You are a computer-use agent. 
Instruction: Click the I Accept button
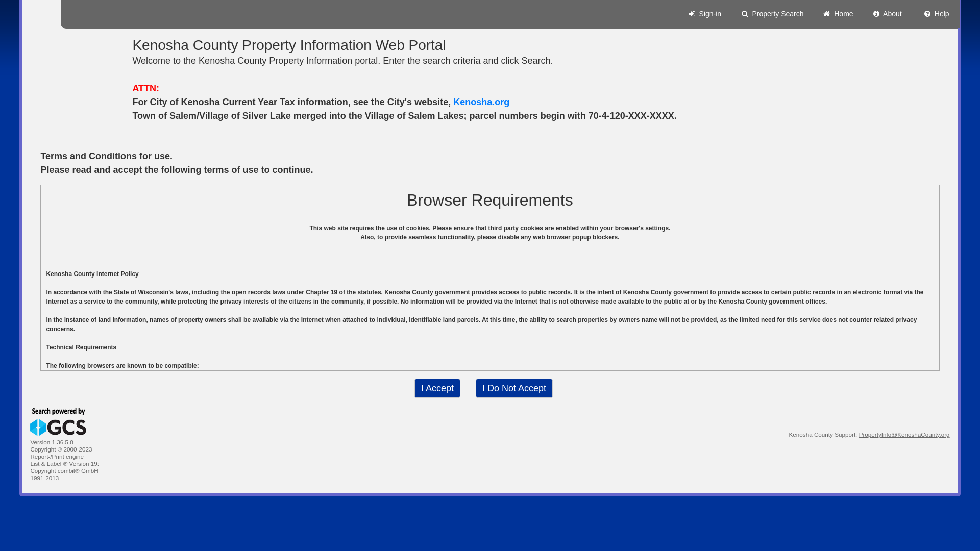(x=437, y=388)
